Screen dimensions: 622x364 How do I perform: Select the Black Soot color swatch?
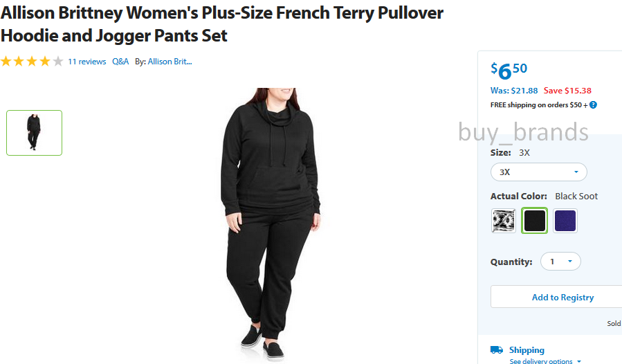(534, 221)
